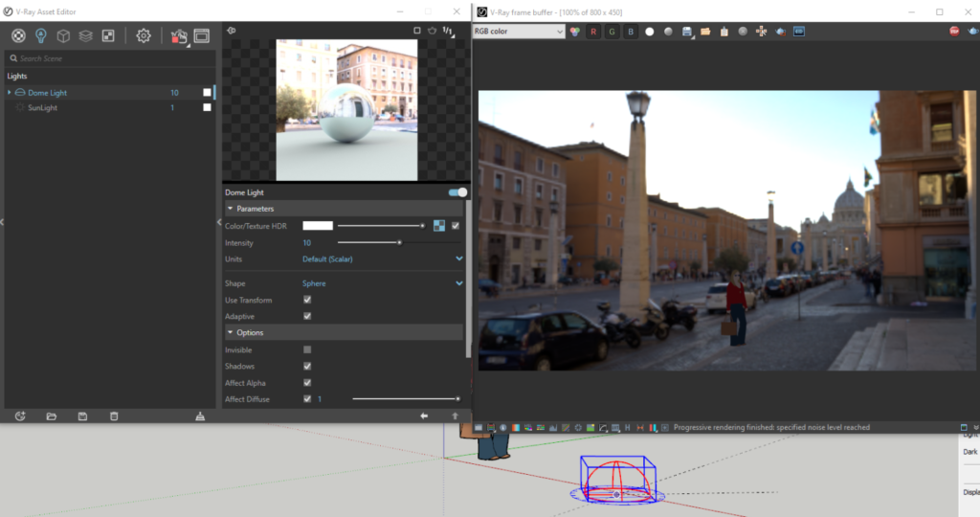This screenshot has width=980, height=517.
Task: Click the add asset icon at bottom left
Action: pos(20,416)
